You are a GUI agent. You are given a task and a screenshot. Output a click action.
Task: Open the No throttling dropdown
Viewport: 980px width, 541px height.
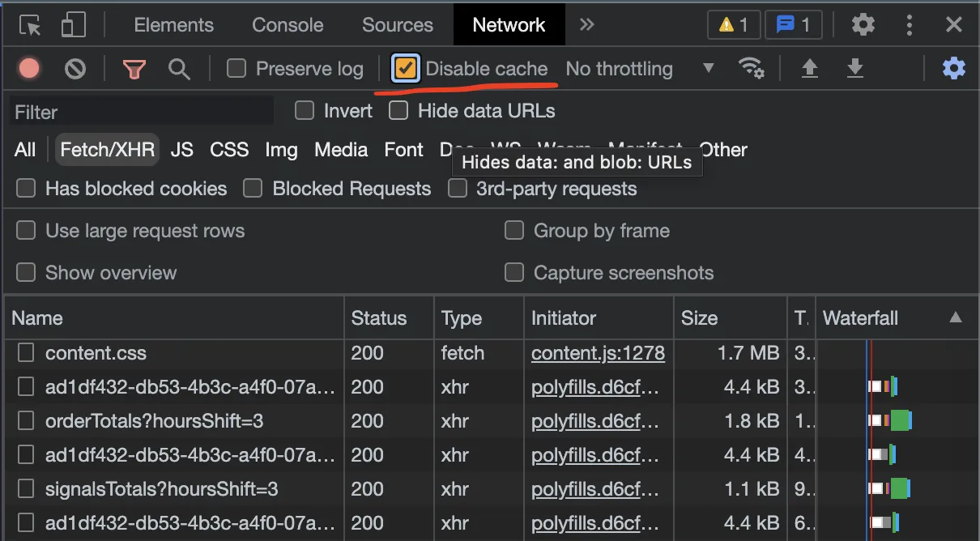tap(640, 69)
